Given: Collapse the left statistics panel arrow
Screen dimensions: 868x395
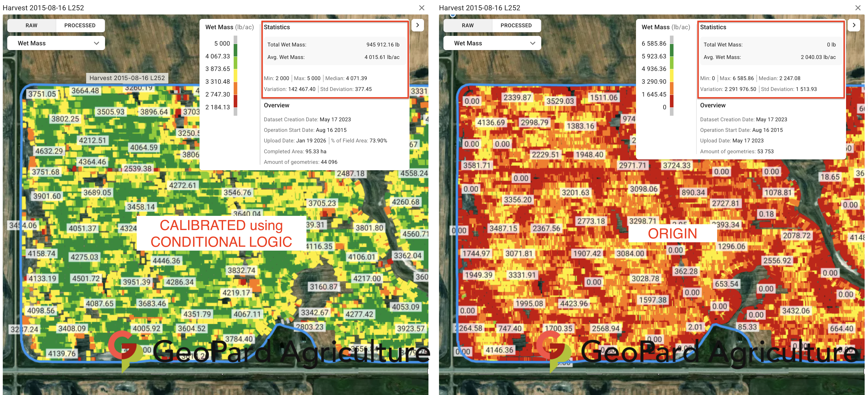Looking at the screenshot, I should coord(418,25).
